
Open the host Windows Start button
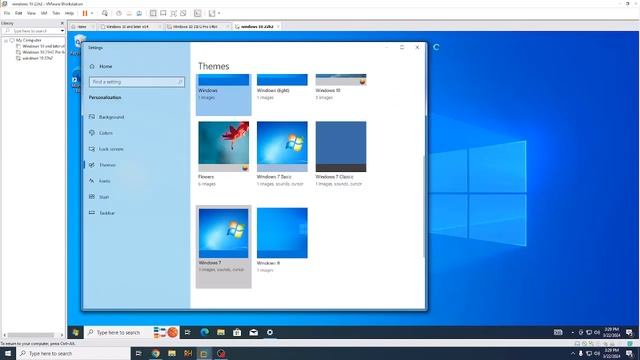click(x=8, y=353)
